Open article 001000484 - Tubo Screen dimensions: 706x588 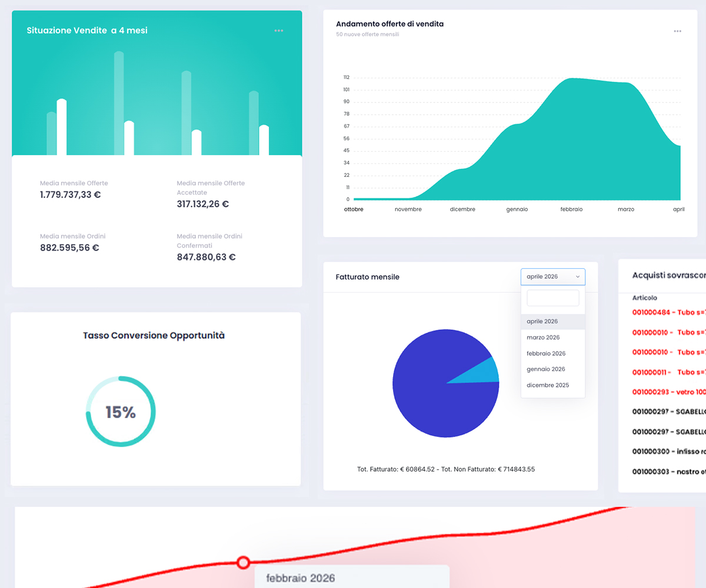(x=669, y=312)
